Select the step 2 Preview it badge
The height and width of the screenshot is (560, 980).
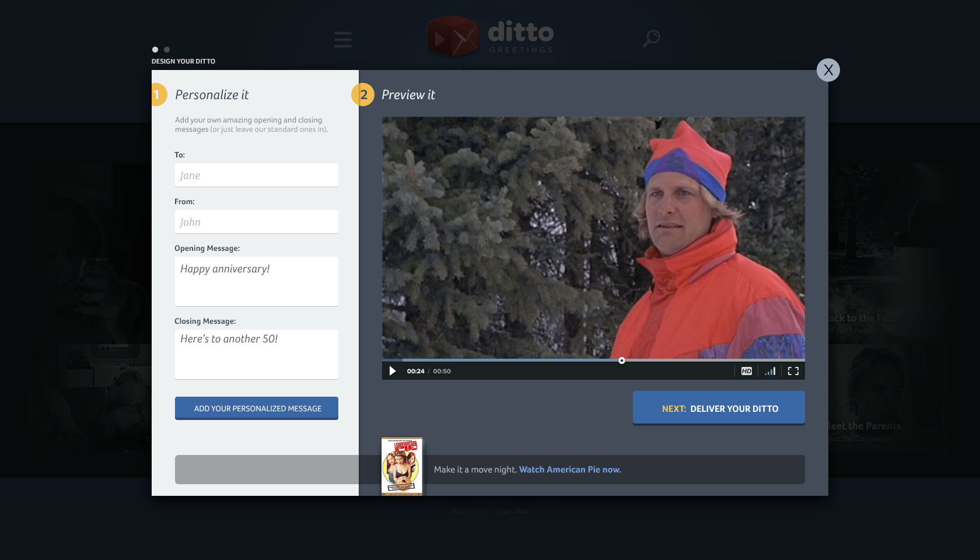363,94
